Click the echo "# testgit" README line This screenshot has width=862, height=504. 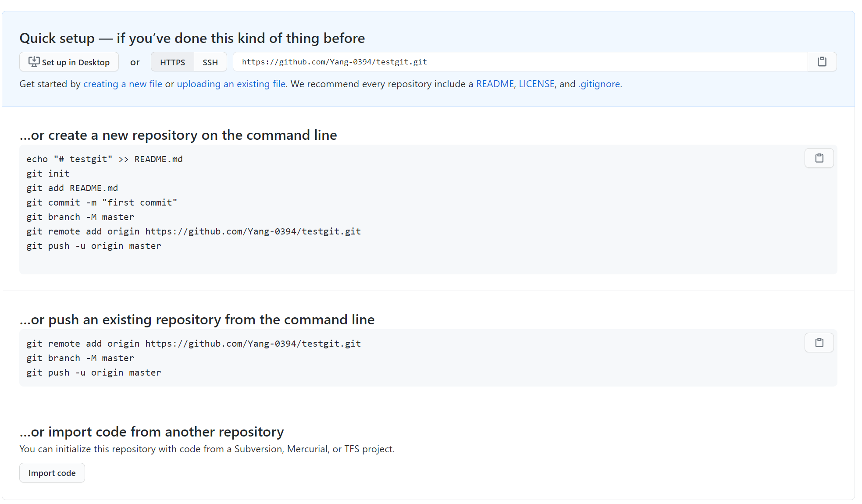[x=104, y=159]
